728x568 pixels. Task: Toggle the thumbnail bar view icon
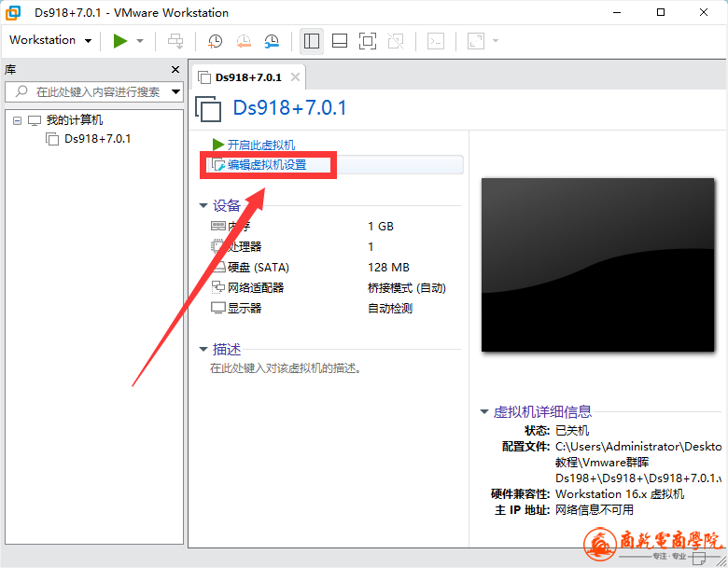pyautogui.click(x=340, y=41)
